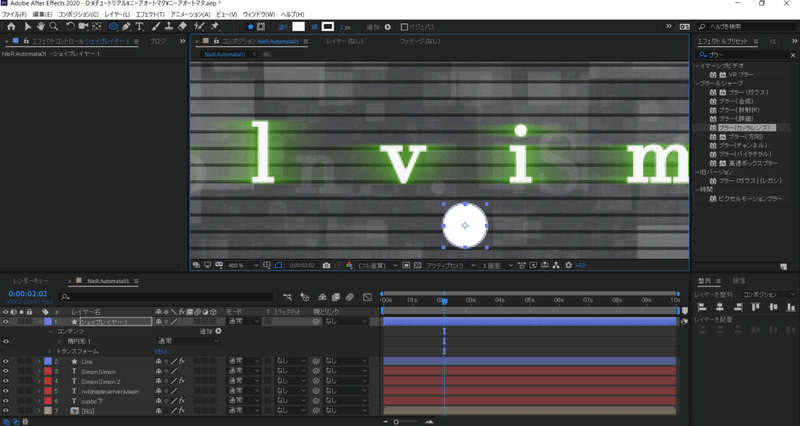Hide the [BG] layer
The image size is (800, 426).
coord(6,411)
